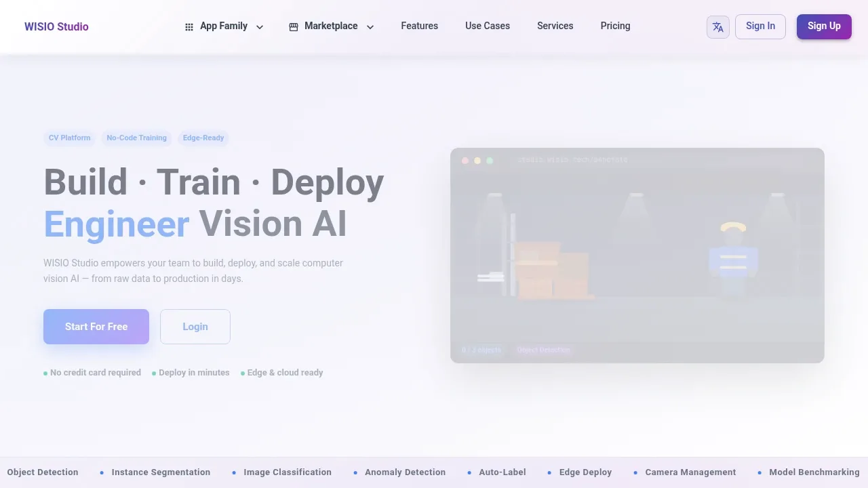This screenshot has width=868, height=488.
Task: Open the Use Cases nav item
Action: (488, 26)
